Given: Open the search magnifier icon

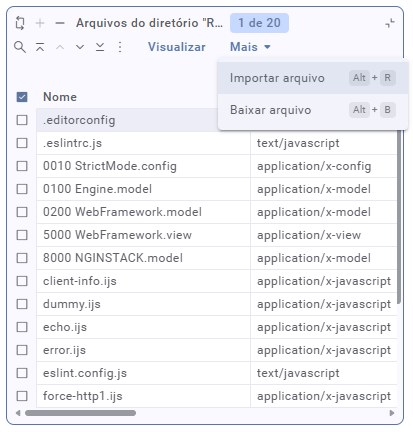Looking at the screenshot, I should coord(20,47).
